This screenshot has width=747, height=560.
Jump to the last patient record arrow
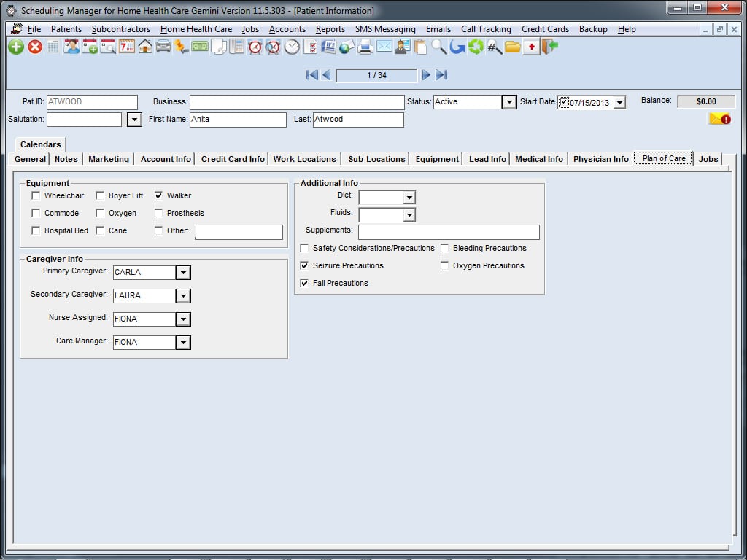441,75
